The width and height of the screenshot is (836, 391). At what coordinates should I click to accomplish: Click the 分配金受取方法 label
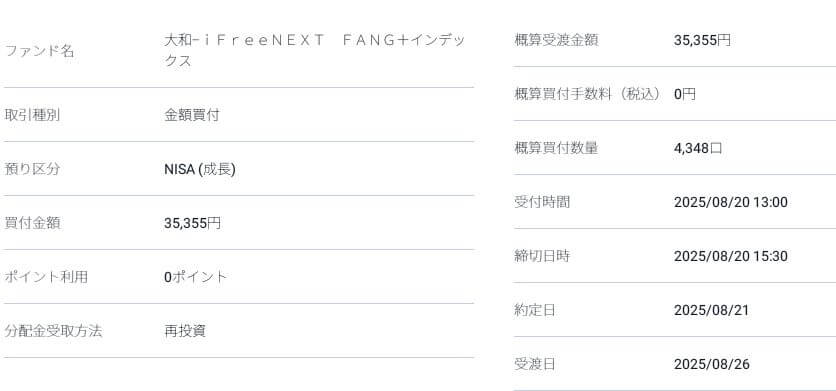pyautogui.click(x=53, y=331)
